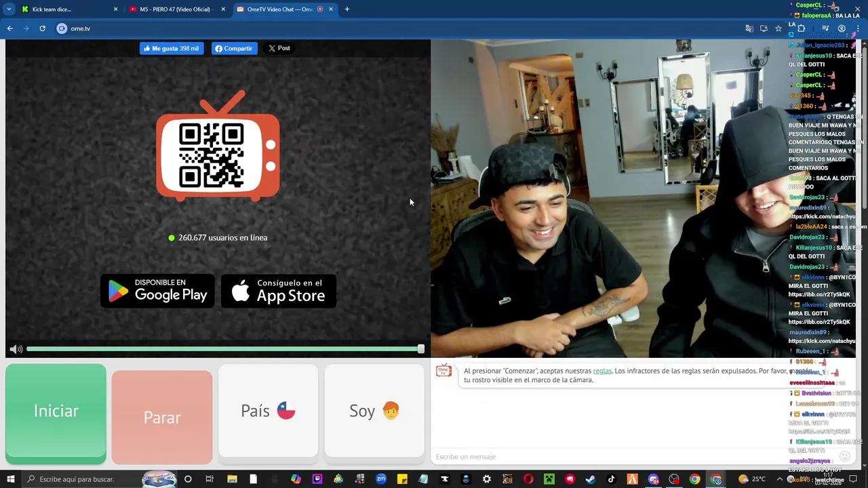Viewport: 868px width, 488px height.
Task: Click the Windows taskbar search box
Action: (x=98, y=479)
